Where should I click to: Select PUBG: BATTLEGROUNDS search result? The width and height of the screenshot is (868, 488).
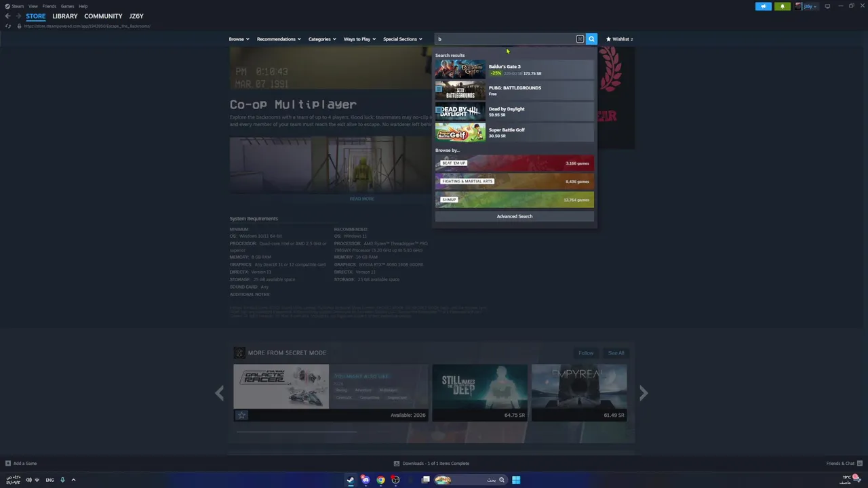click(515, 90)
